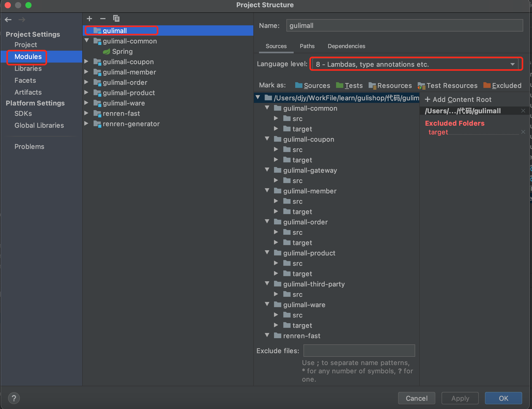The width and height of the screenshot is (532, 409).
Task: Mark as Sources folder icon
Action: [299, 85]
